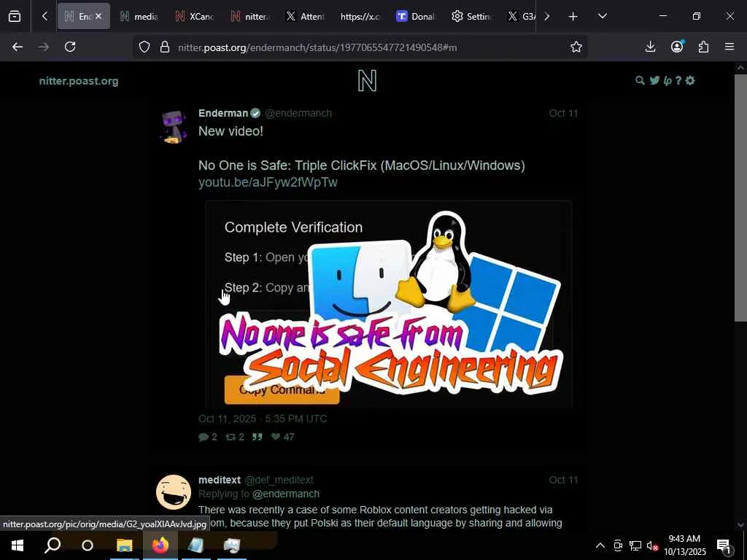Open the Windows Start menu
This screenshot has width=747, height=560.
click(18, 545)
